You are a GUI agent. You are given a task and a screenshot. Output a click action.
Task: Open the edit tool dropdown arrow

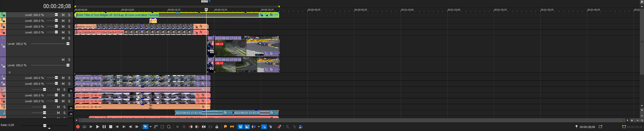151,127
